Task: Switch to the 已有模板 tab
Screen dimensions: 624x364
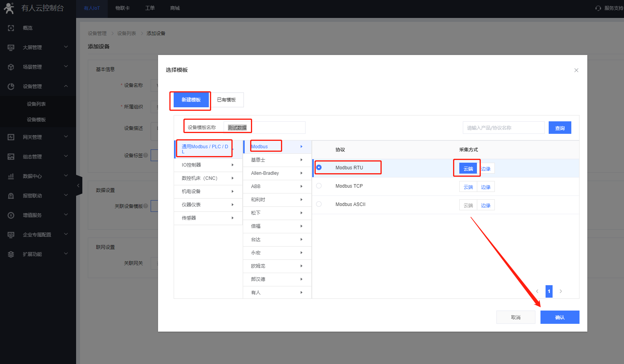Action: tap(226, 100)
